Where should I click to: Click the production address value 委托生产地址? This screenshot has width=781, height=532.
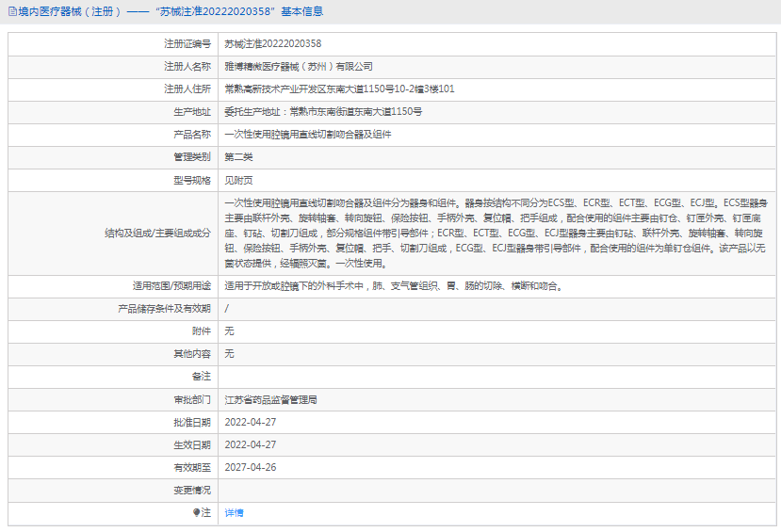click(323, 111)
